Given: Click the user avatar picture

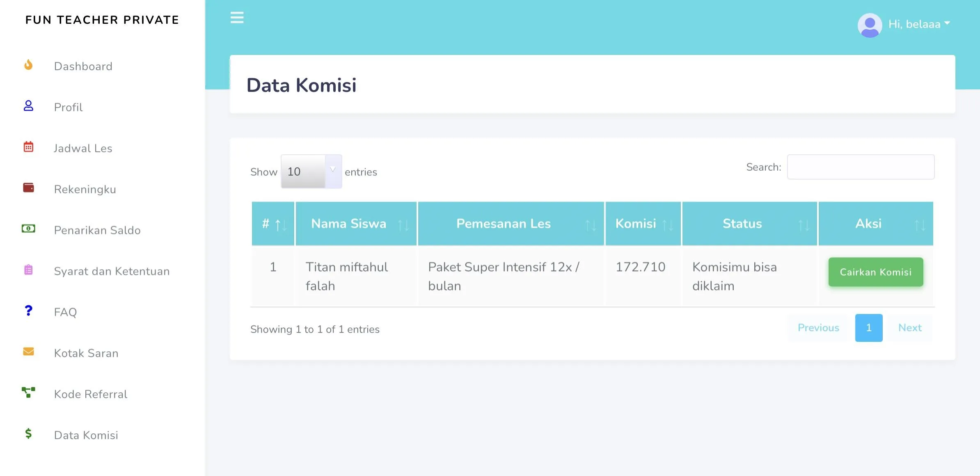Looking at the screenshot, I should point(870,25).
